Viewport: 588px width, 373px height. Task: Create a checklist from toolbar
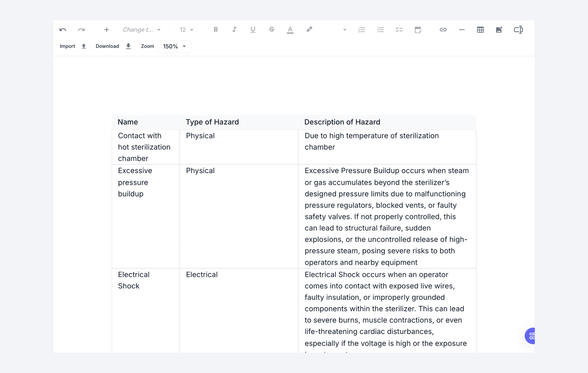pyautogui.click(x=399, y=30)
